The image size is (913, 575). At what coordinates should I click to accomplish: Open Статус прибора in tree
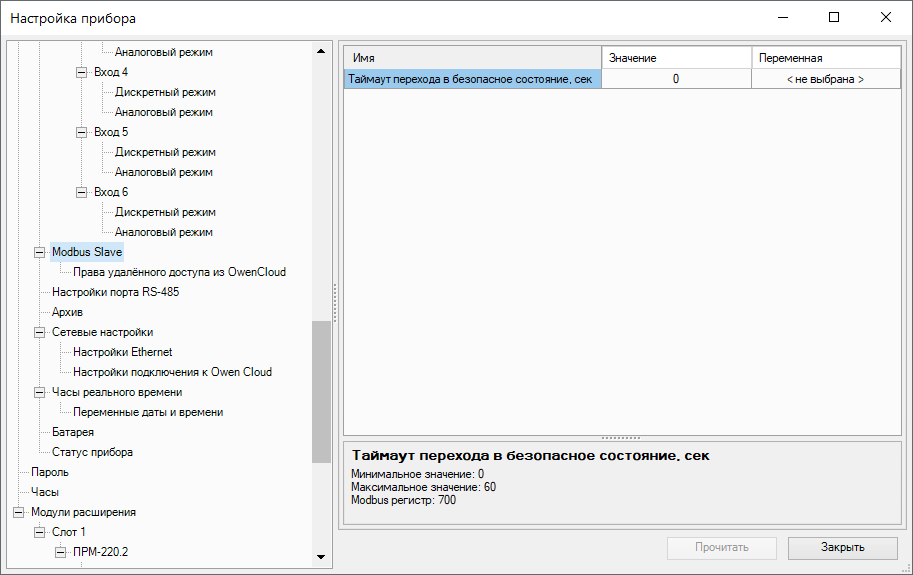point(92,452)
